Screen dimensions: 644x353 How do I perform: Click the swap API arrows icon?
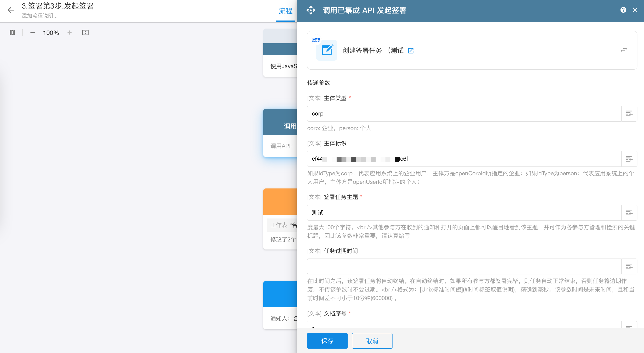pyautogui.click(x=624, y=50)
